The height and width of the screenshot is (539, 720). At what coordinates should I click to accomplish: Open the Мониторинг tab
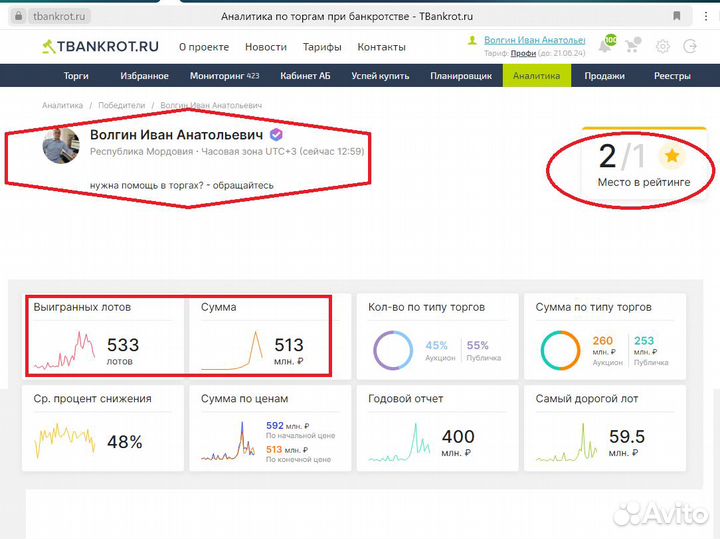pos(224,76)
